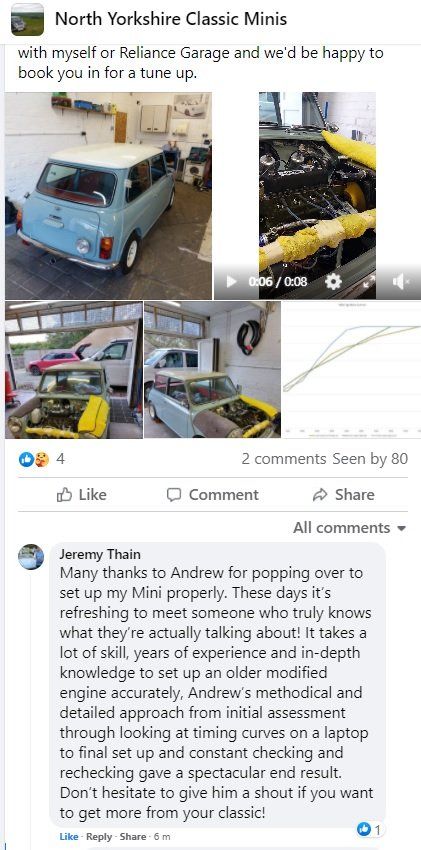Image resolution: width=421 pixels, height=850 pixels.
Task: Open the blue Mini rear photo
Action: (108, 196)
